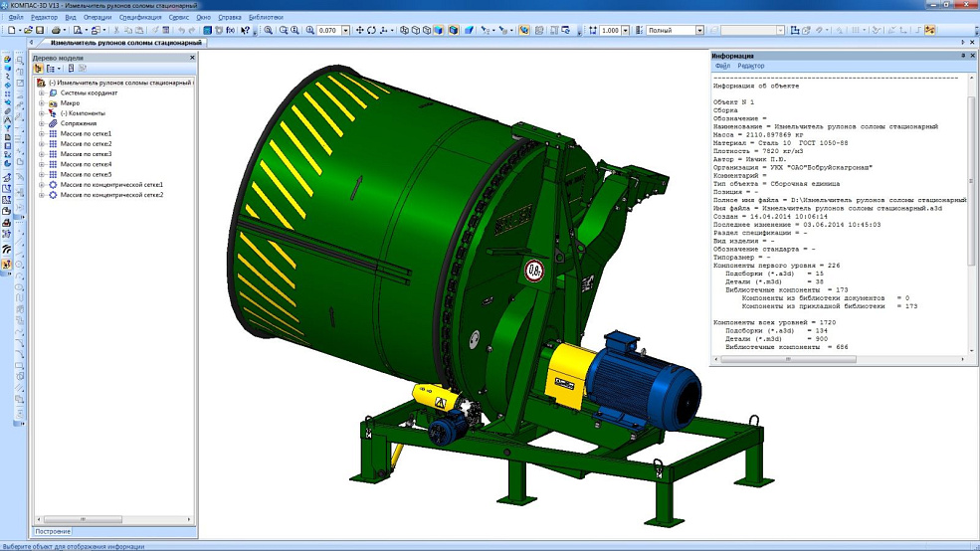Open the Полный simplification dropdown
Screen dimensions: 980x551
tap(698, 31)
